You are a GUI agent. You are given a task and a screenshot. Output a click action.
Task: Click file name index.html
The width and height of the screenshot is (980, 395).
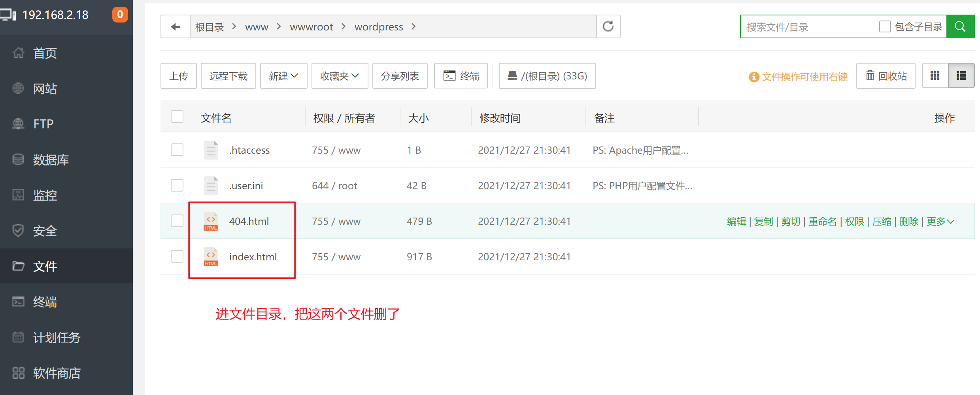253,257
